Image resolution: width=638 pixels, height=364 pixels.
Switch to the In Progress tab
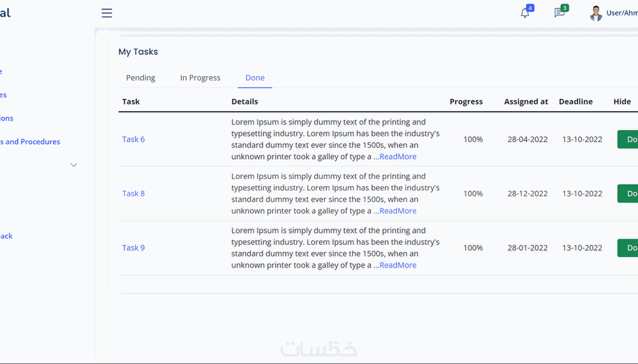click(200, 78)
